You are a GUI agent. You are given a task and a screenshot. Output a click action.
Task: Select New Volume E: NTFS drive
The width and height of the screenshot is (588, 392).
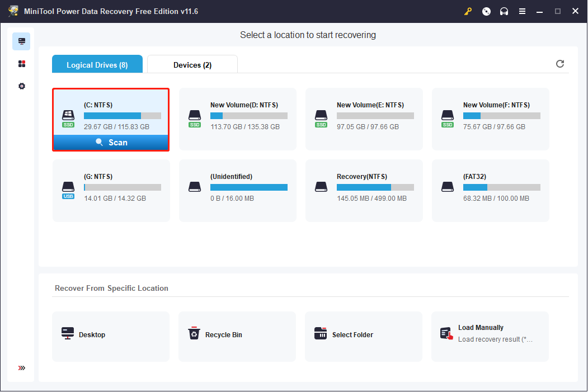tap(364, 119)
